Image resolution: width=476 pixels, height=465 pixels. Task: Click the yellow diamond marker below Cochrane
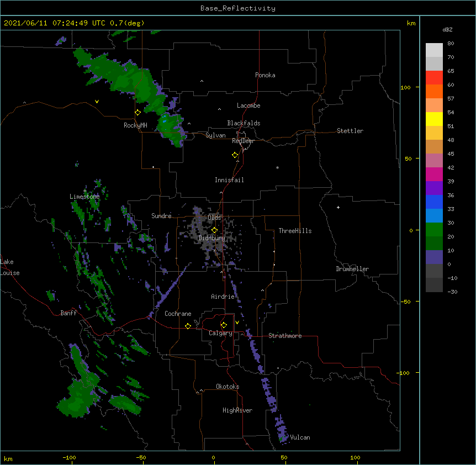(x=188, y=326)
